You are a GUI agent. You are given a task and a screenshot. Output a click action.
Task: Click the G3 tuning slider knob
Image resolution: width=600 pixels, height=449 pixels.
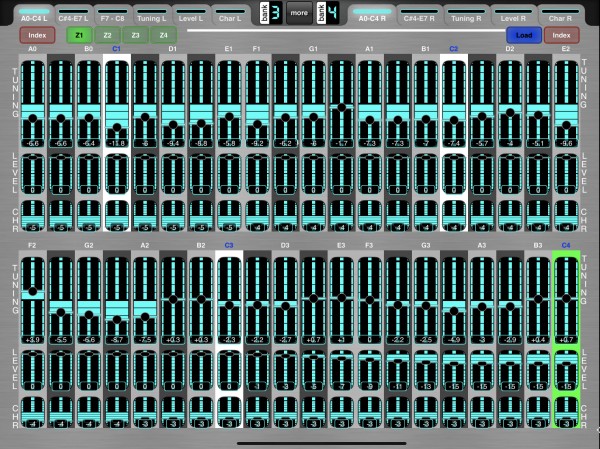426,305
